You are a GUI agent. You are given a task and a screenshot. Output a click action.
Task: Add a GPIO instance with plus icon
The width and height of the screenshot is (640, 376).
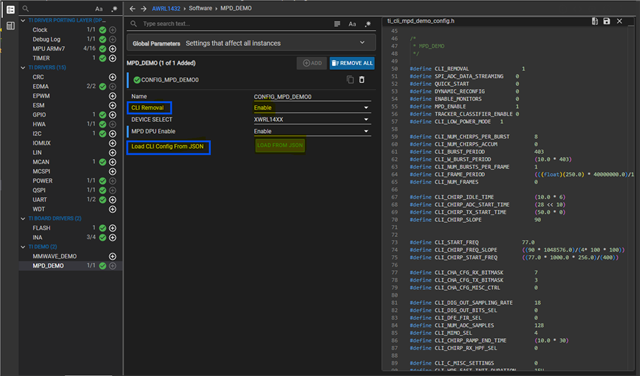coord(113,115)
